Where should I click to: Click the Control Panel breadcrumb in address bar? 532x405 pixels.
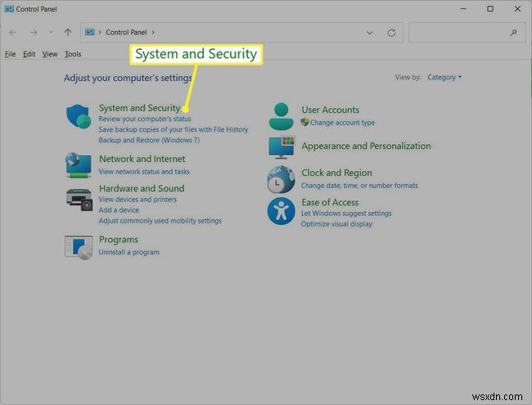point(126,32)
